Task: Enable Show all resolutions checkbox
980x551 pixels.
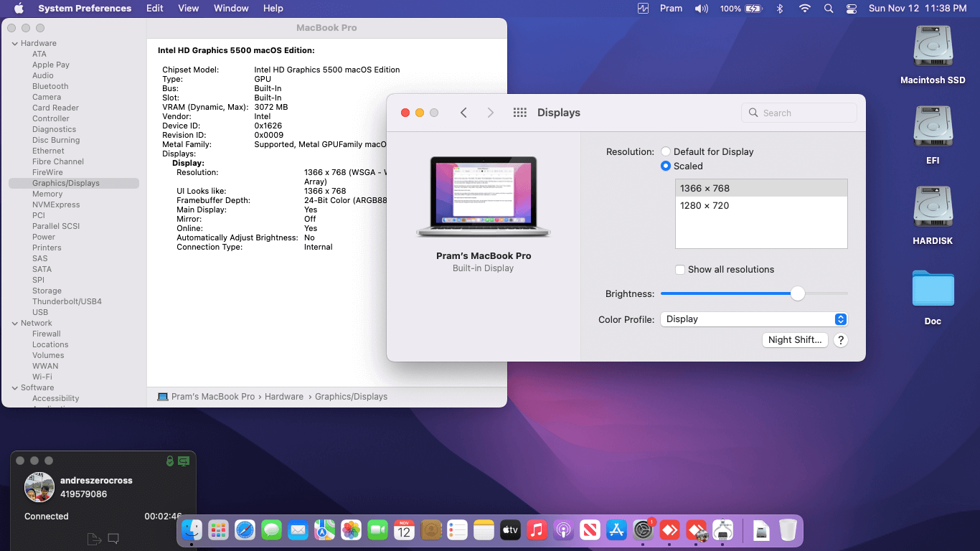Action: [x=680, y=270]
